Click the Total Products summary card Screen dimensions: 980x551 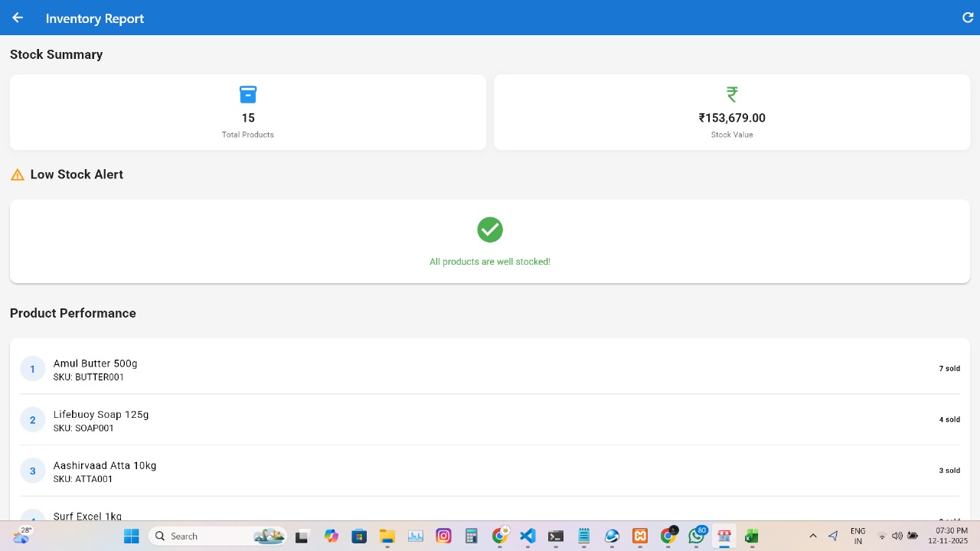[x=247, y=112]
